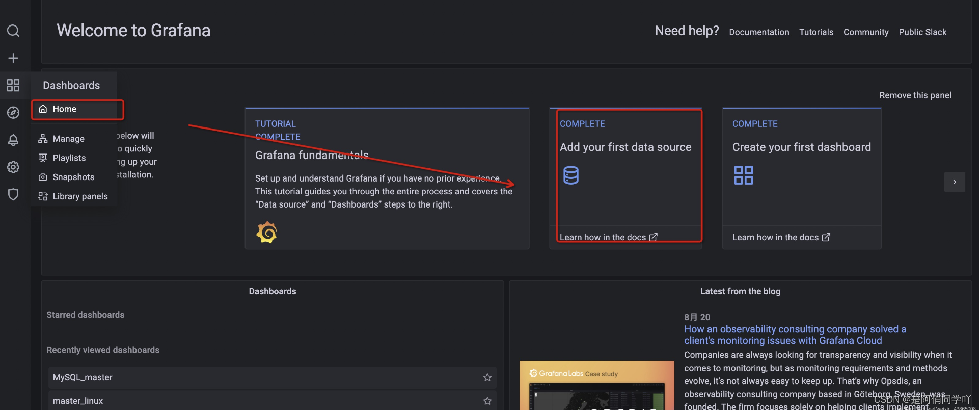Select Playlists in Dashboards menu

pos(74,158)
